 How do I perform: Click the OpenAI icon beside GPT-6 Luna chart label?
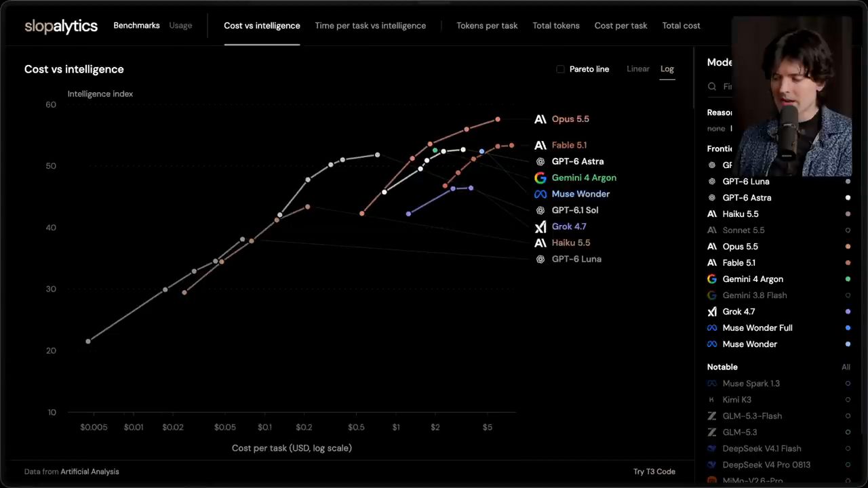pos(540,259)
